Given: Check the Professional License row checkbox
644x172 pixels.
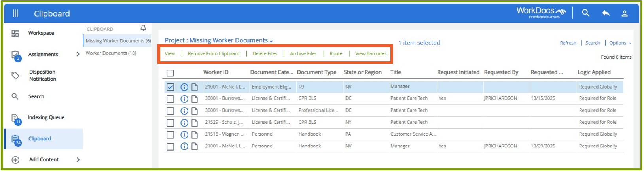Looking at the screenshot, I should (170, 111).
